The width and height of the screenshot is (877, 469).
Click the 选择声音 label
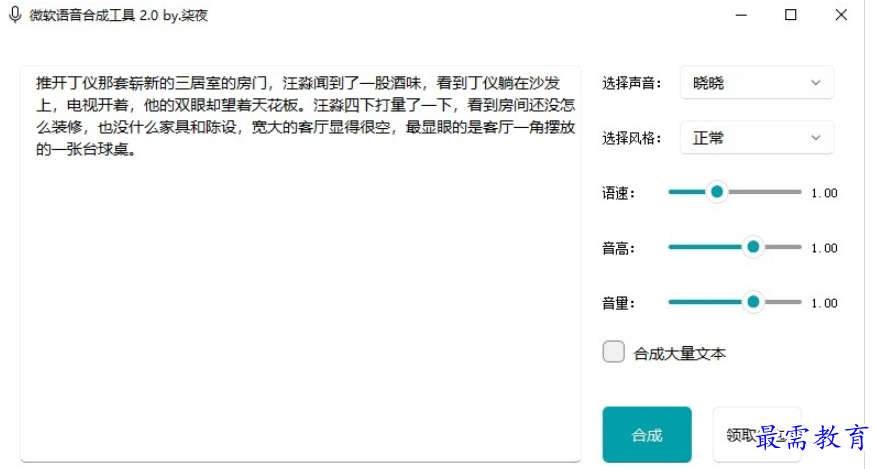pyautogui.click(x=631, y=83)
